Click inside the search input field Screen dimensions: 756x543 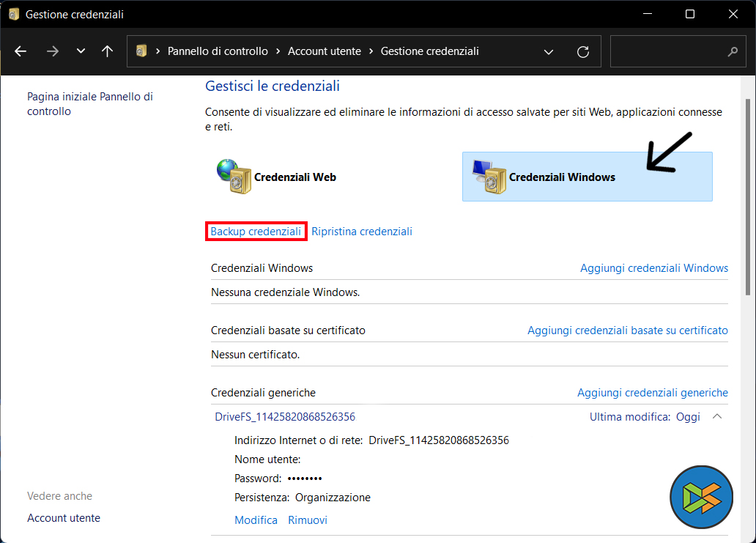click(x=667, y=52)
